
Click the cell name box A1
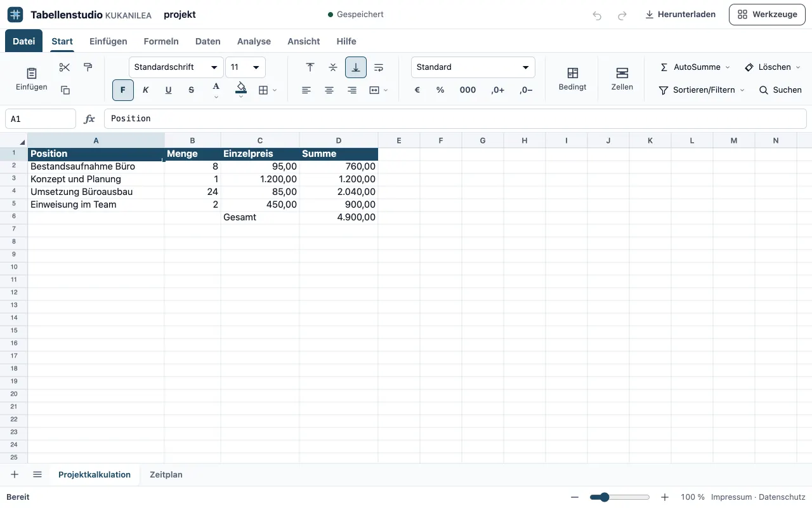(x=41, y=119)
